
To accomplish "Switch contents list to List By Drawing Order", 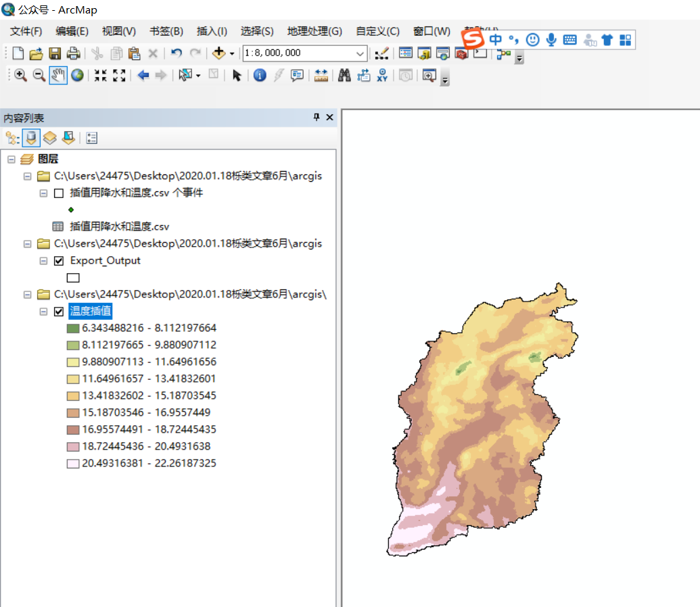I will click(x=12, y=139).
